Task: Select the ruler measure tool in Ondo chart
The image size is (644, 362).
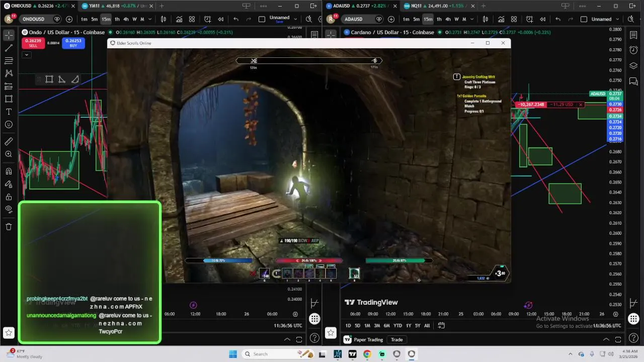Action: [x=9, y=141]
